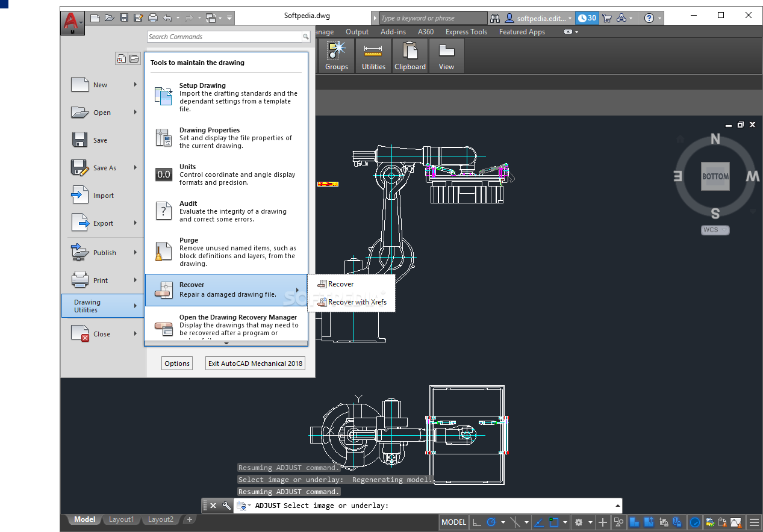This screenshot has height=532, width=763.
Task: Click the status bar plus crosshair icon
Action: click(x=603, y=522)
